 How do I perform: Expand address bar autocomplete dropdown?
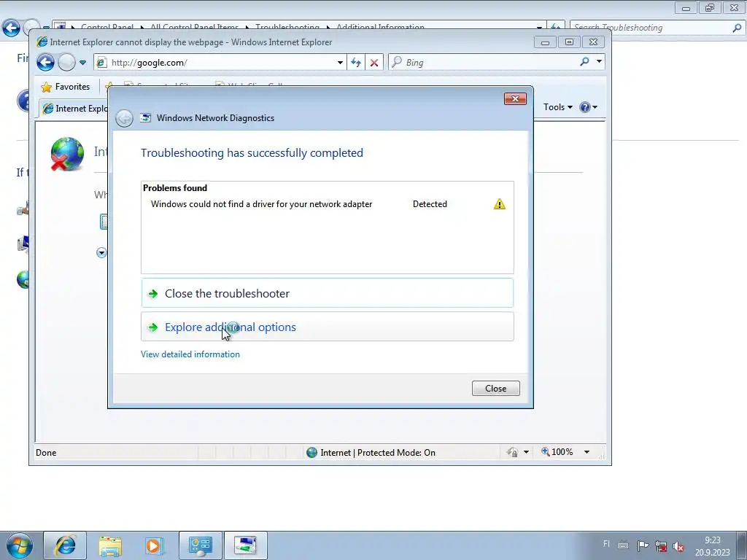(x=340, y=63)
